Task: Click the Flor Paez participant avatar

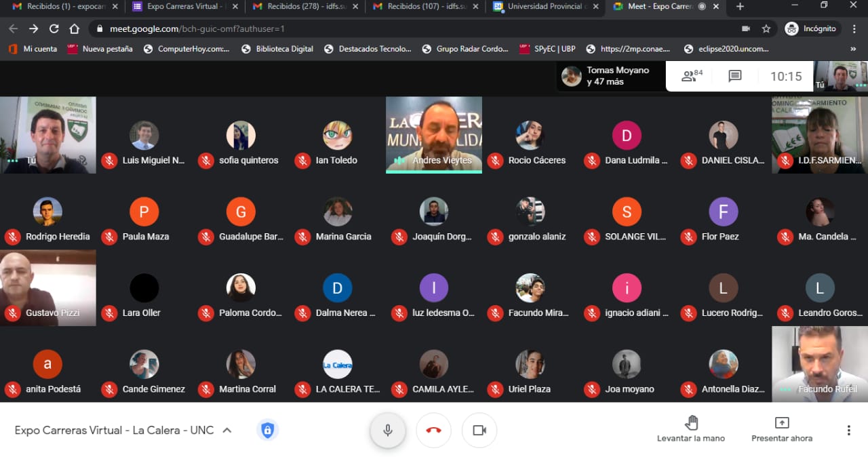Action: pyautogui.click(x=723, y=212)
